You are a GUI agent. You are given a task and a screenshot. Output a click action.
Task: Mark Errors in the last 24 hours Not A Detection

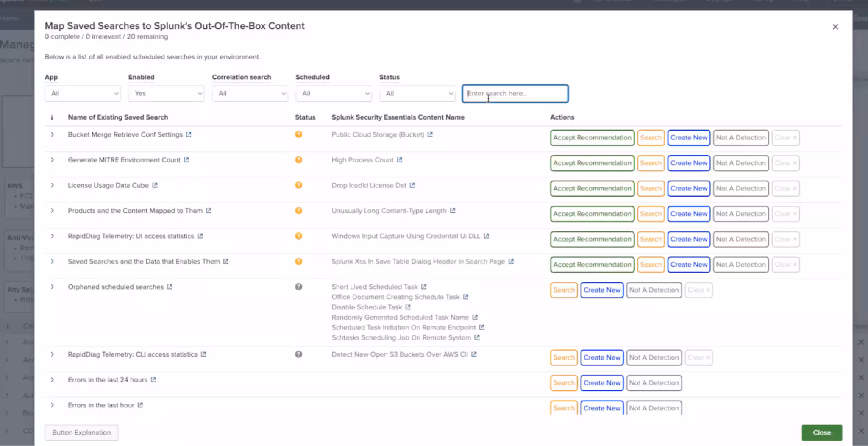pos(654,383)
